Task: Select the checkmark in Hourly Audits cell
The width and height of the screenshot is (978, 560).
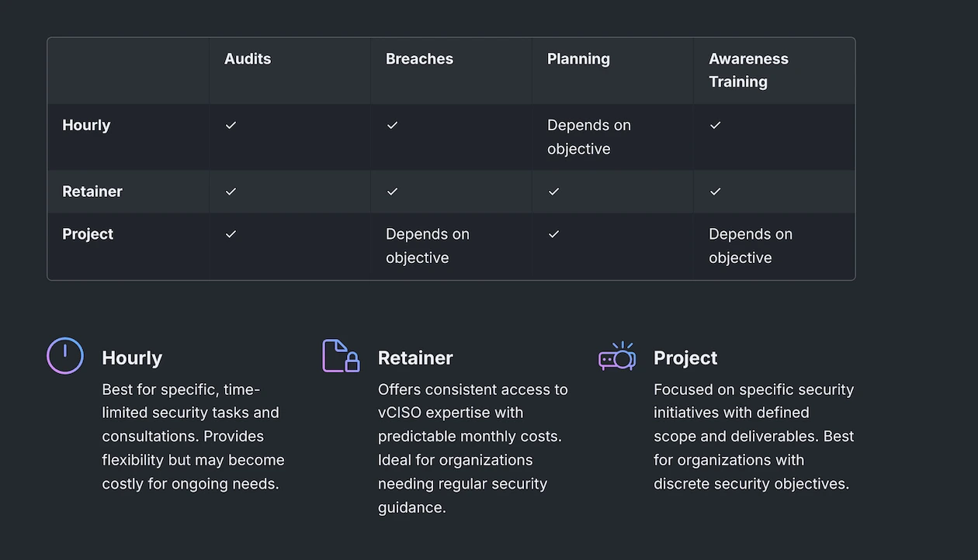Action: pyautogui.click(x=231, y=125)
